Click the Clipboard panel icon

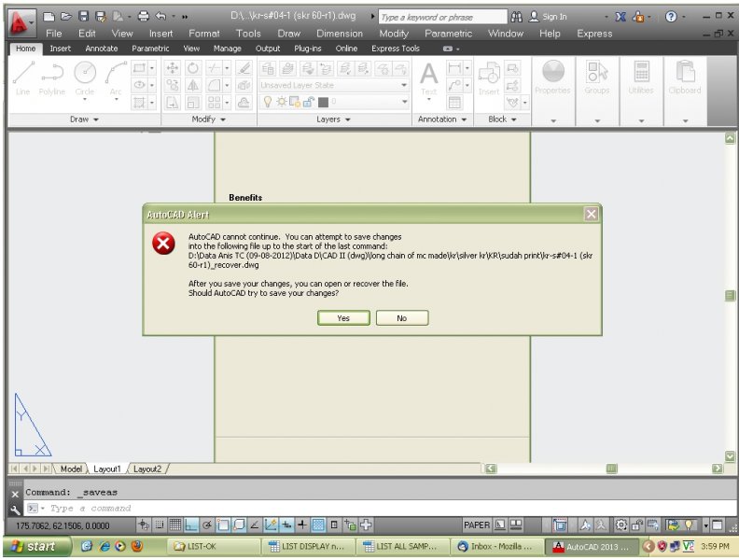[685, 77]
